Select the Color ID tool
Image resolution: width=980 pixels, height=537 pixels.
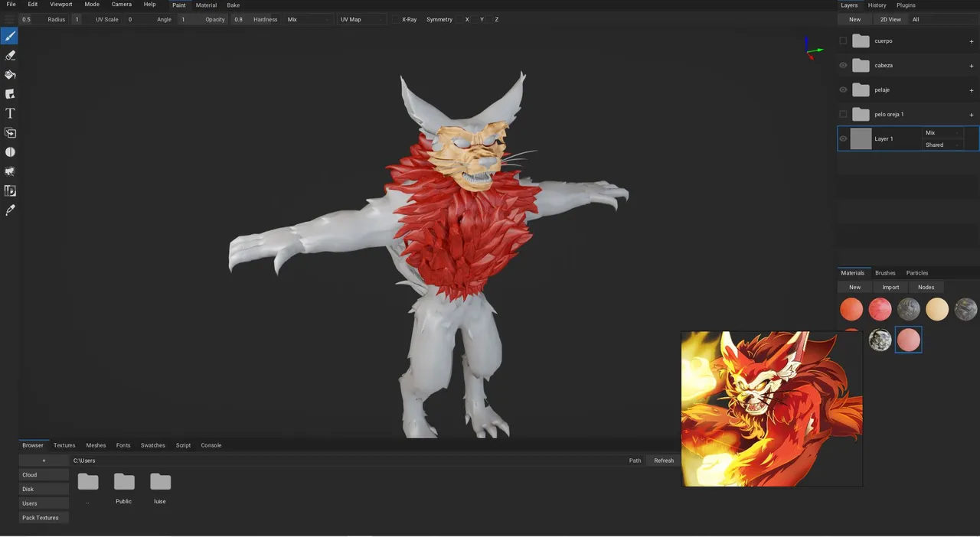point(10,190)
